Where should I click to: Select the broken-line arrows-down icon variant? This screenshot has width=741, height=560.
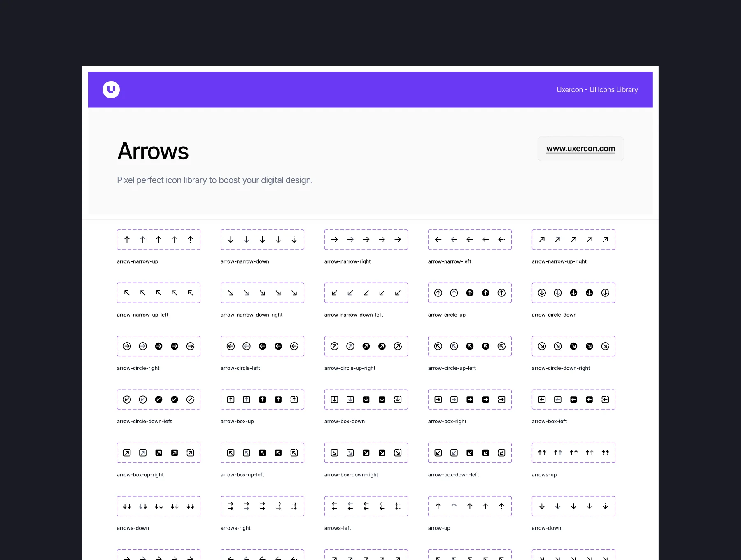click(x=191, y=506)
